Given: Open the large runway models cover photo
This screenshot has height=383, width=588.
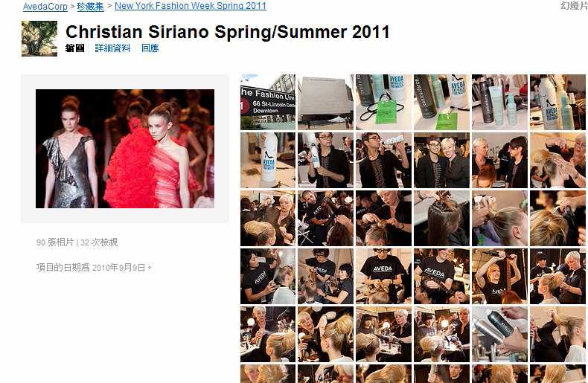Looking at the screenshot, I should pyautogui.click(x=125, y=149).
